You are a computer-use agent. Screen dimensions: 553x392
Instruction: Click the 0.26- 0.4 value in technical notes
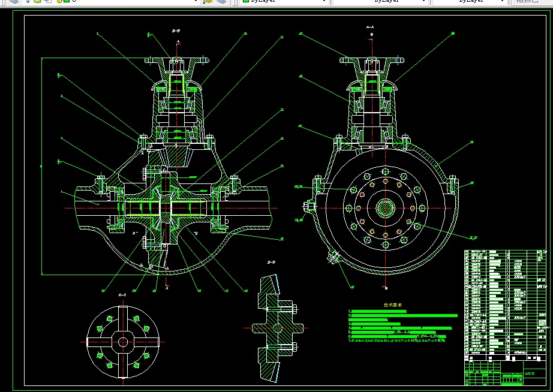coord(402,332)
